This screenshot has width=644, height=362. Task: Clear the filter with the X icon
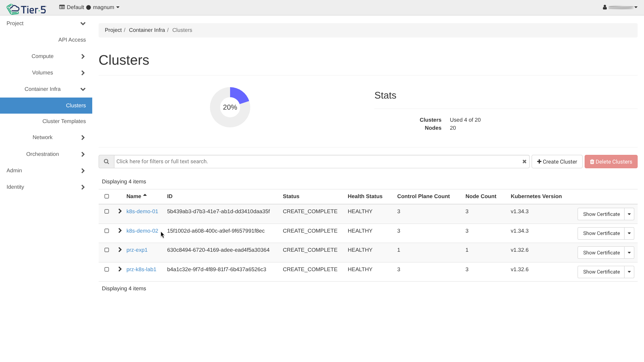[x=524, y=162]
